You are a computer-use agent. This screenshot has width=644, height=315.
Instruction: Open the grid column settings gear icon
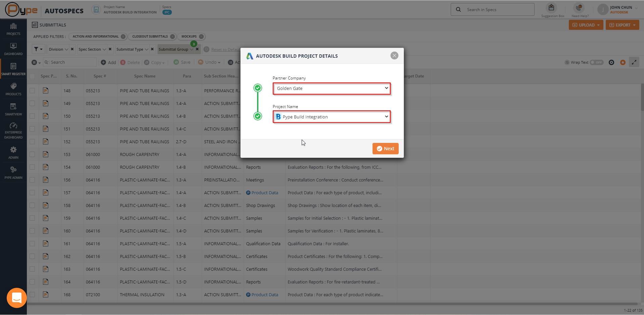tap(611, 62)
